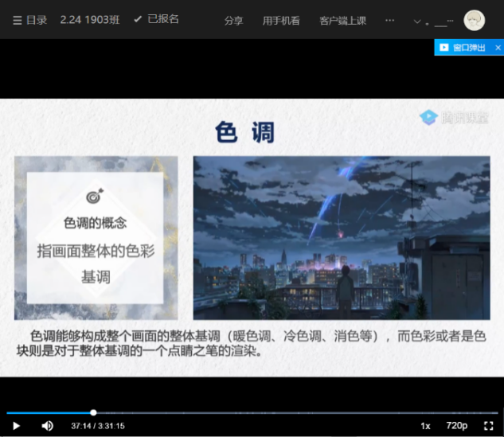Select 用手机看 option
504x437 pixels.
coord(281,20)
